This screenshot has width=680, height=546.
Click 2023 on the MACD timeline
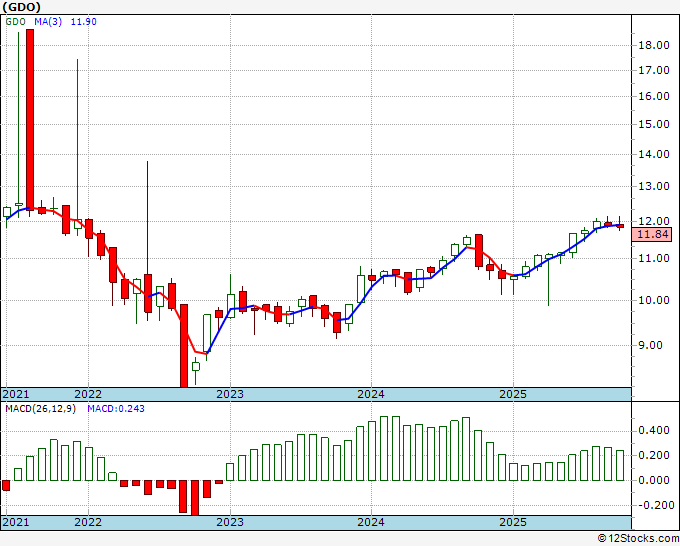[x=230, y=522]
